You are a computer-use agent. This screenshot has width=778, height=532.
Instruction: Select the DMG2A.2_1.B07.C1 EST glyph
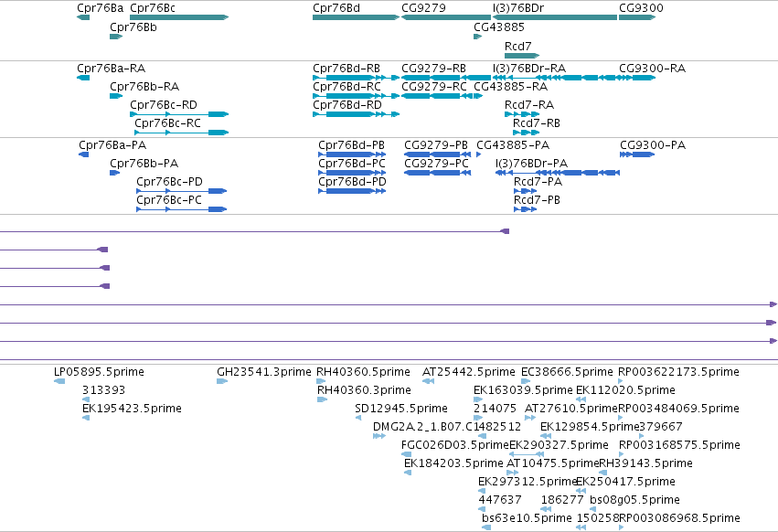point(379,436)
